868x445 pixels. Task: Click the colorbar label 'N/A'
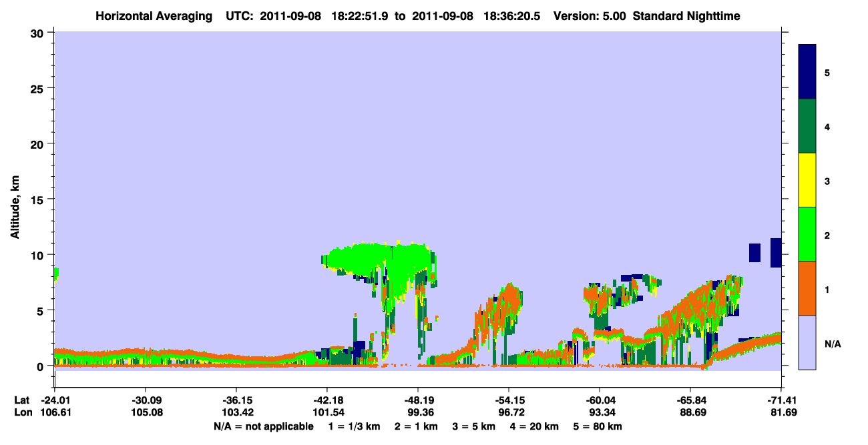[832, 344]
